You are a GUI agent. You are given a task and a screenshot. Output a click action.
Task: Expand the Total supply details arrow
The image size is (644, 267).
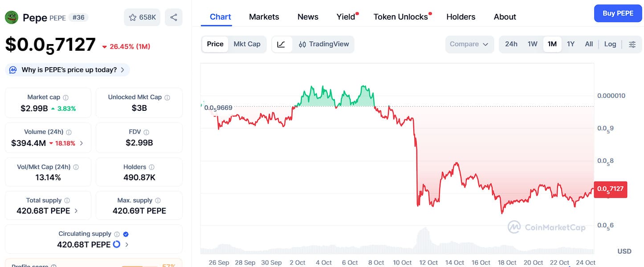tap(76, 211)
